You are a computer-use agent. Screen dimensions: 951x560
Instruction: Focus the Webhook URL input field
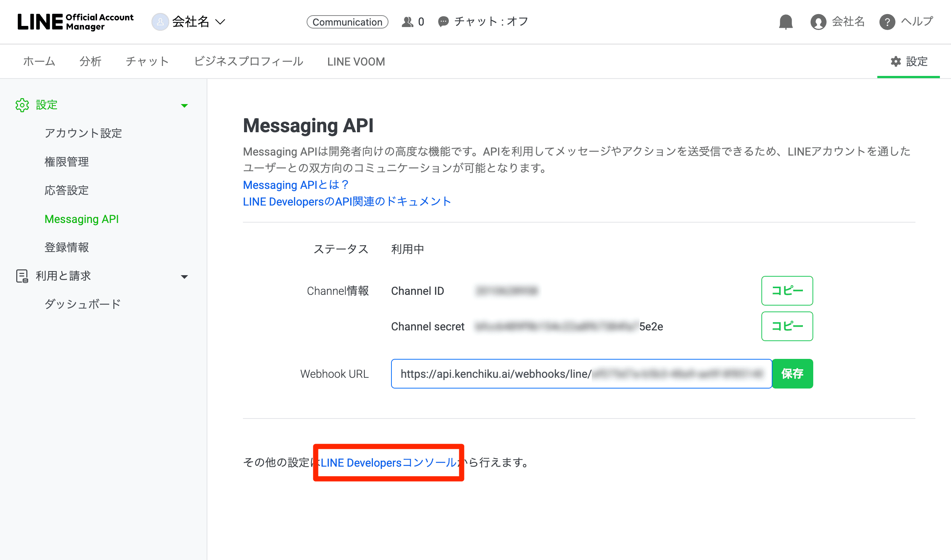[x=581, y=374]
